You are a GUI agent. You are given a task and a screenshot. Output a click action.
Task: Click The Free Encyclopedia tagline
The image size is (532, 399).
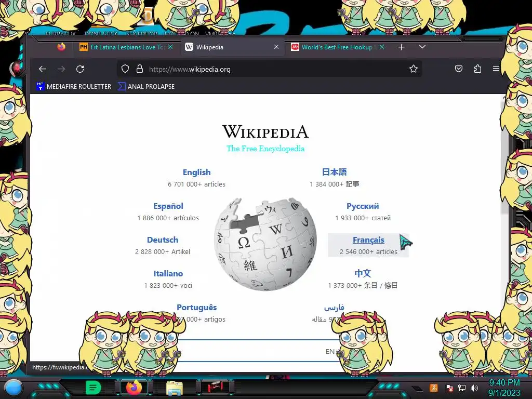[265, 149]
